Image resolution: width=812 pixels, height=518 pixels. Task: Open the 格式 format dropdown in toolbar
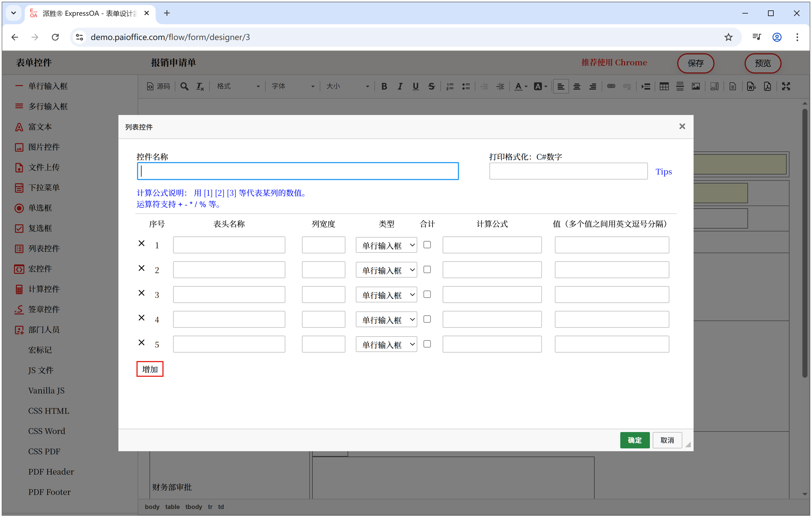coord(238,87)
